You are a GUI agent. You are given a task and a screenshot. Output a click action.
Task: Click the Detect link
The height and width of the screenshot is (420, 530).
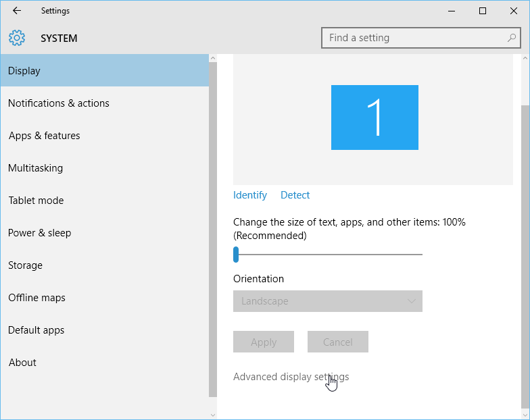pyautogui.click(x=295, y=195)
